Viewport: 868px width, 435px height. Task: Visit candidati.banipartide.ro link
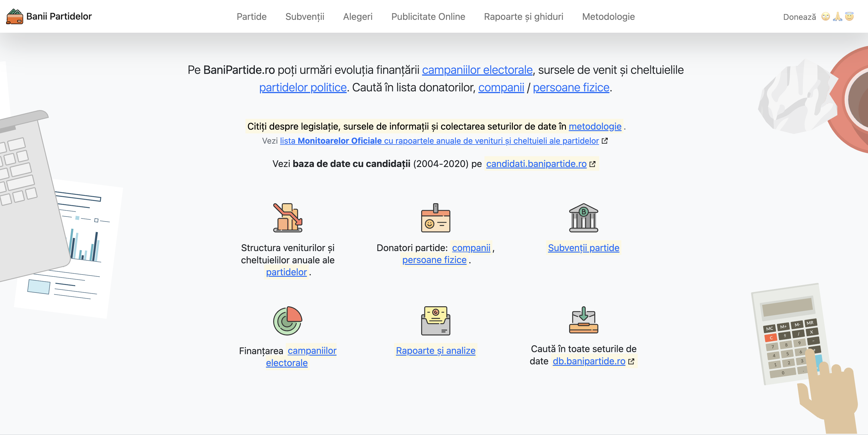[536, 164]
